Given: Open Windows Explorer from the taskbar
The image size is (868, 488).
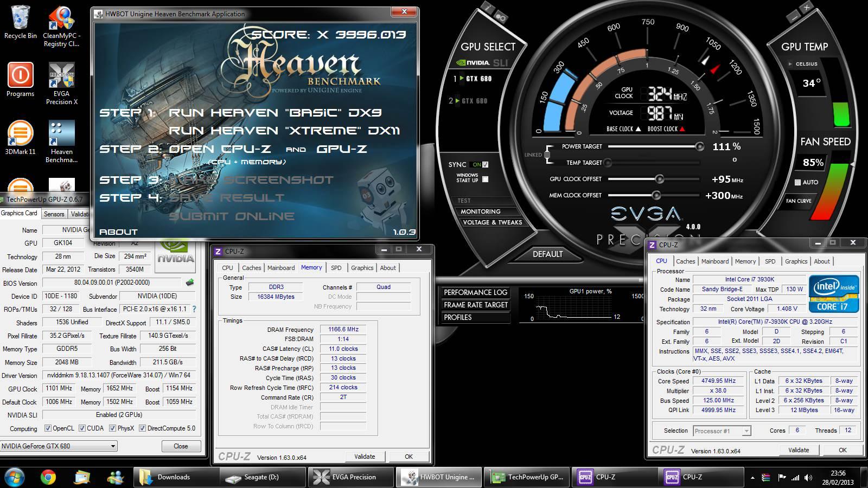Looking at the screenshot, I should [x=82, y=477].
